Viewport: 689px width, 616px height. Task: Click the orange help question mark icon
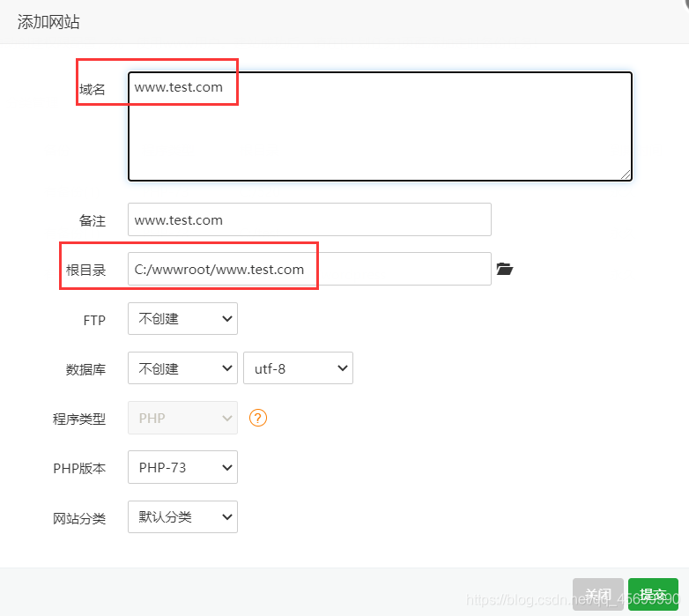258,418
